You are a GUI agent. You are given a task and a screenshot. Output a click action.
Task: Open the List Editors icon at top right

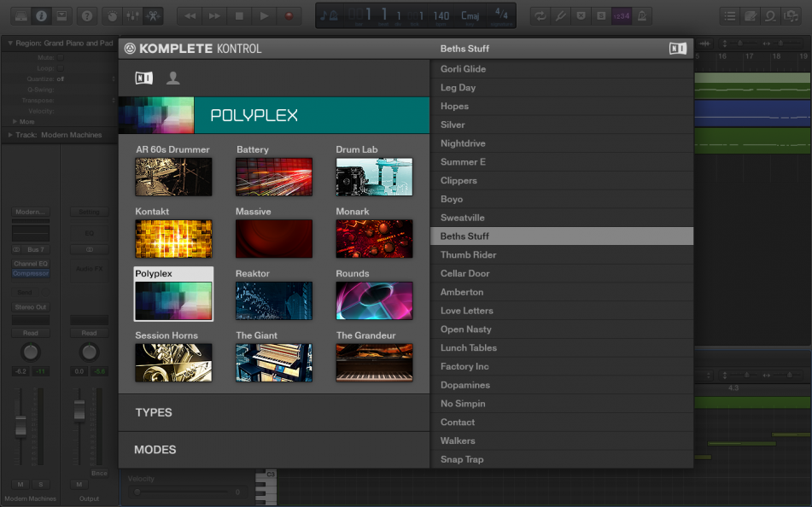pos(731,15)
